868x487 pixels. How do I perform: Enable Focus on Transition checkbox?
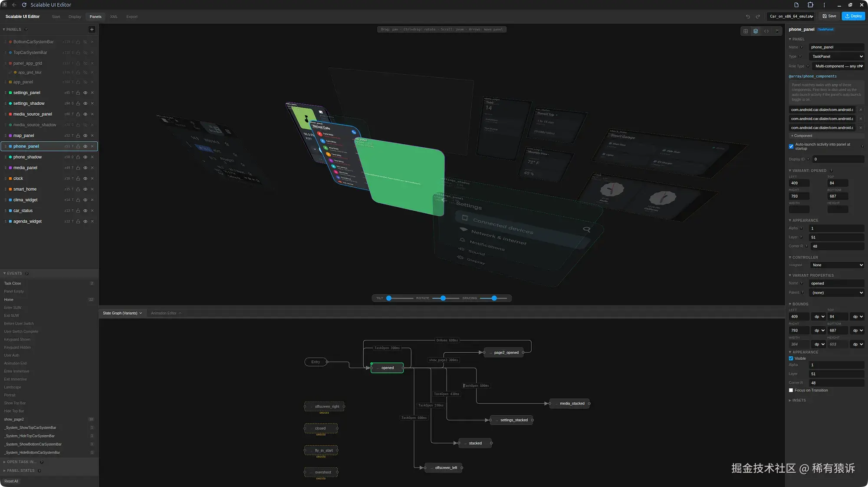click(791, 391)
